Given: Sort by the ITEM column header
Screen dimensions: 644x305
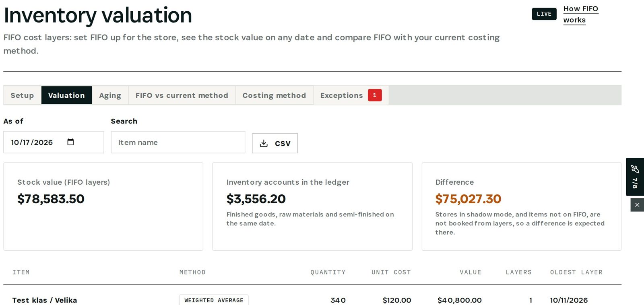Looking at the screenshot, I should (x=21, y=272).
